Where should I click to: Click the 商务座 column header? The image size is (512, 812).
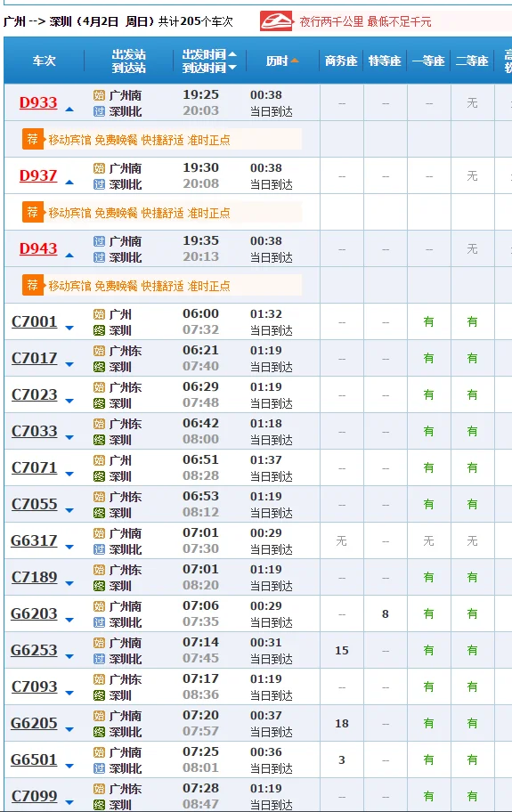click(x=341, y=61)
